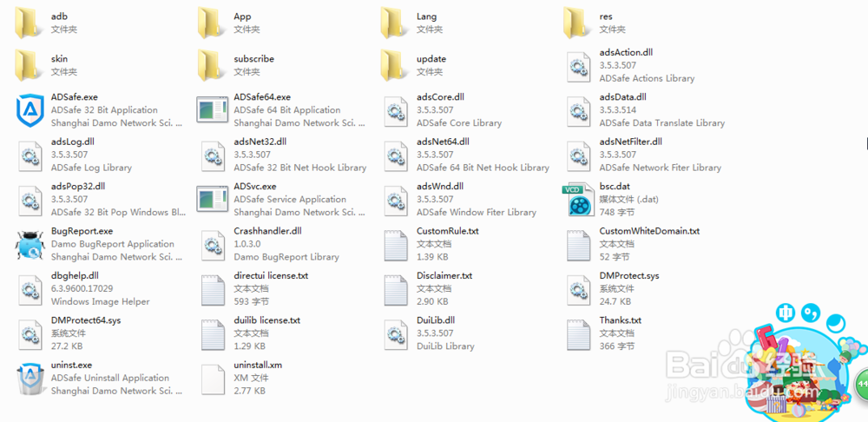
Task: Select the ADSafe64.exe application icon
Action: coord(213,109)
